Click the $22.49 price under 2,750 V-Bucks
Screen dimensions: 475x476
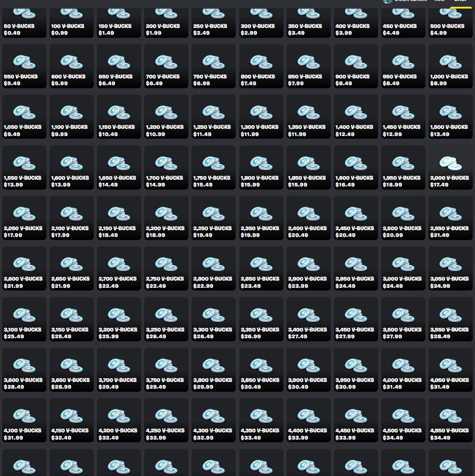point(156,286)
